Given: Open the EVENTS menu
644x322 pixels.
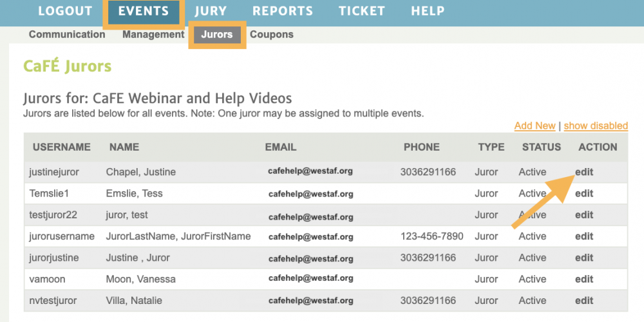Looking at the screenshot, I should (x=144, y=12).
